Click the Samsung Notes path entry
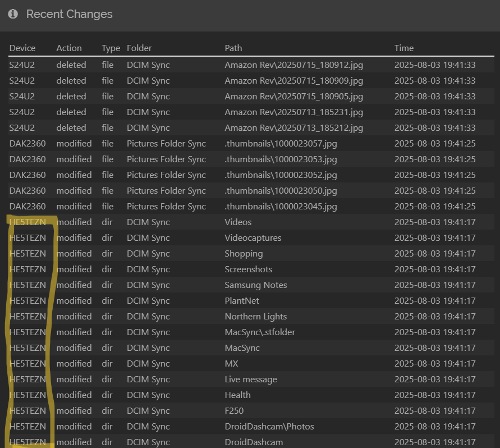500x448 pixels. (x=256, y=285)
